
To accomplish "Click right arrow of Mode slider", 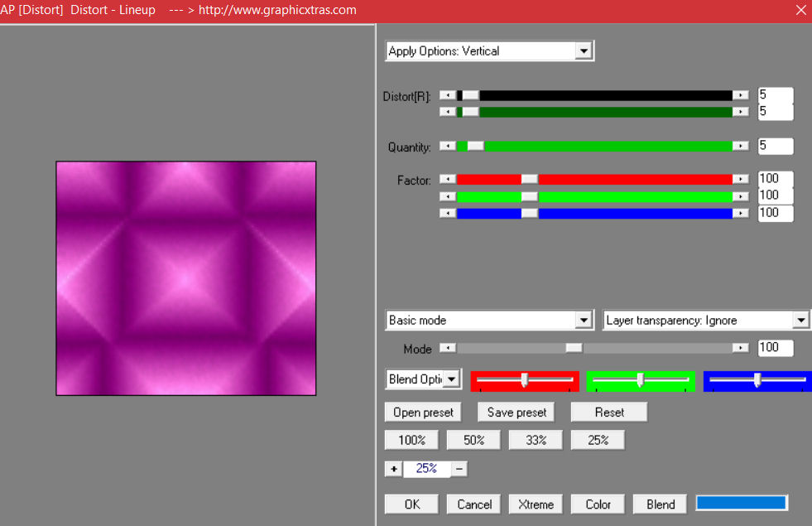I will [x=741, y=348].
